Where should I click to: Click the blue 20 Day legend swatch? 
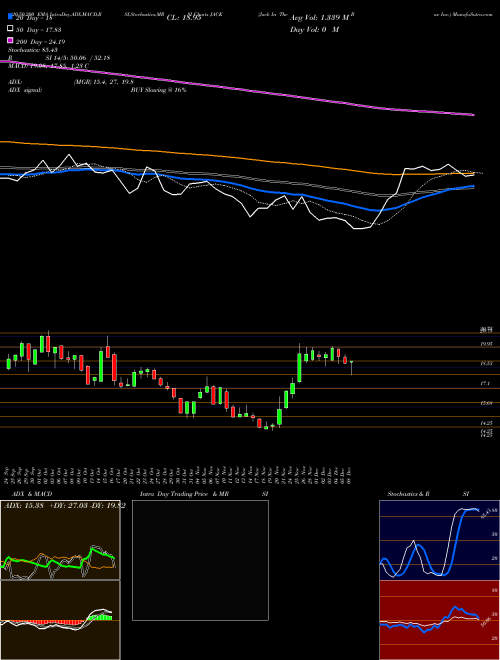pos(11,16)
